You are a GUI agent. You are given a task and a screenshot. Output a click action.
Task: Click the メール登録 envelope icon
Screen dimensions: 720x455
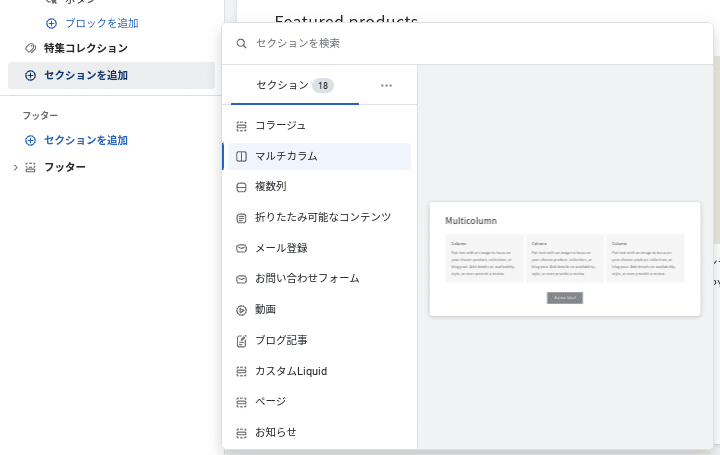241,248
